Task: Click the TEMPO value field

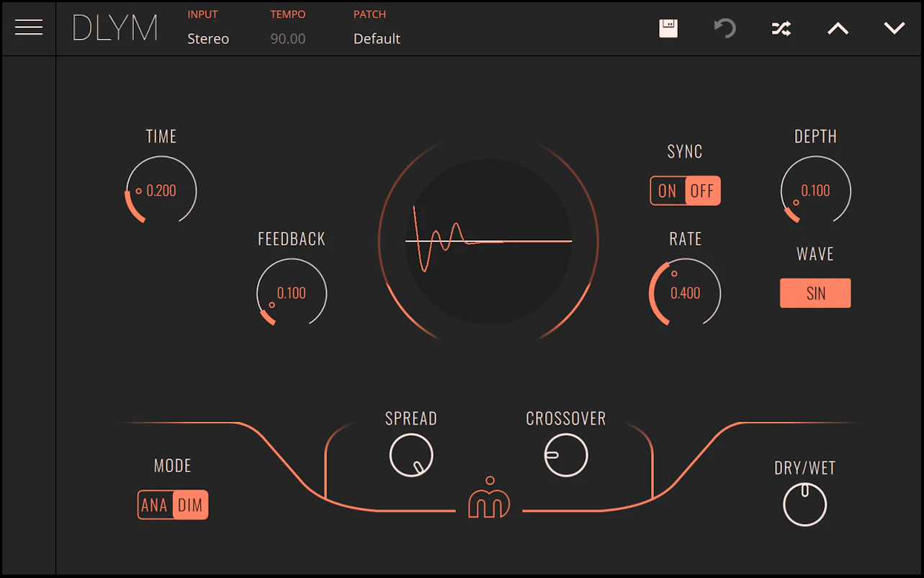Action: coord(287,39)
